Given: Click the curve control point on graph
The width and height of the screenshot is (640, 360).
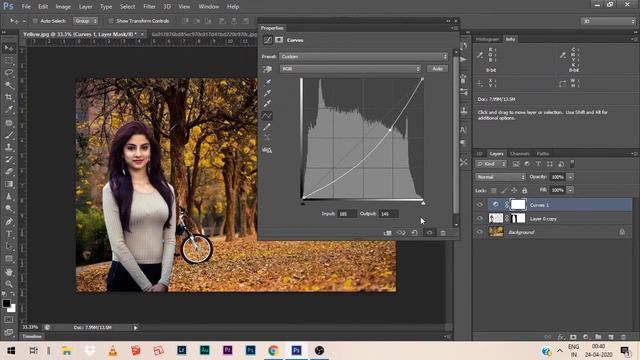Looking at the screenshot, I should tap(390, 130).
